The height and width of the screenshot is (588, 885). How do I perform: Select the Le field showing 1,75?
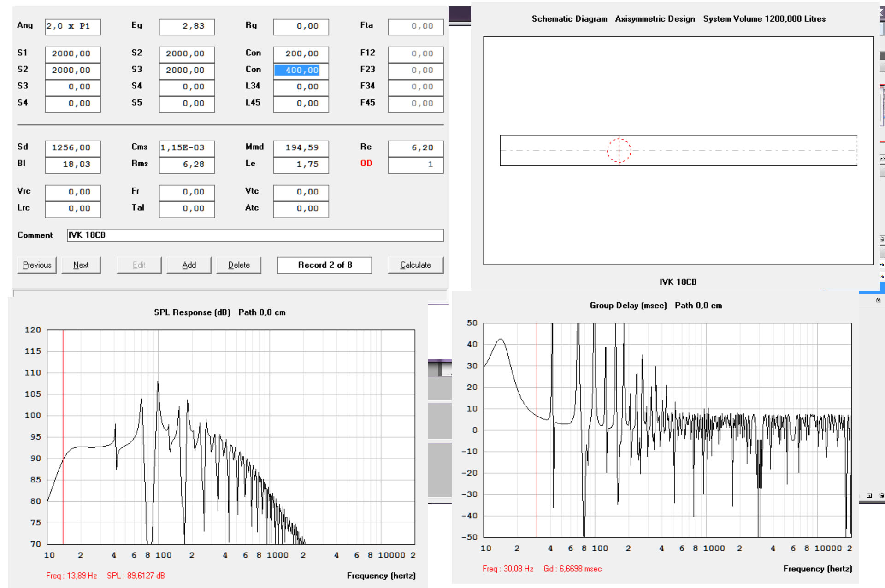coord(301,165)
